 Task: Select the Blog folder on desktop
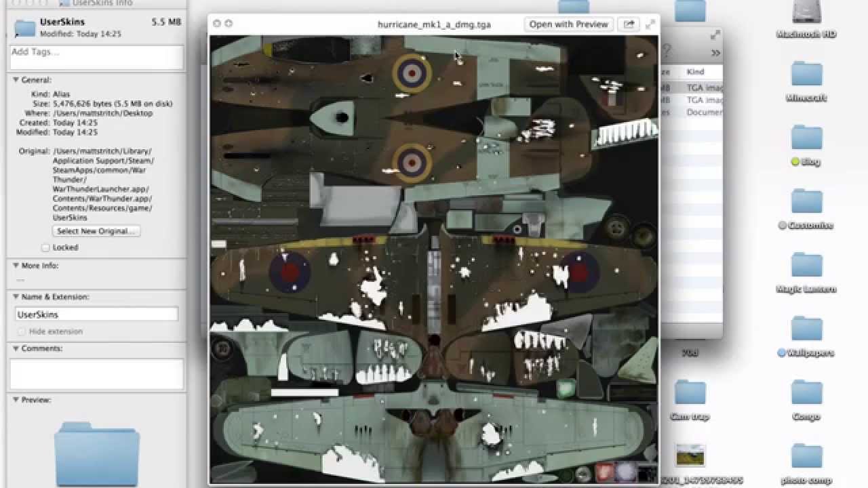click(806, 138)
